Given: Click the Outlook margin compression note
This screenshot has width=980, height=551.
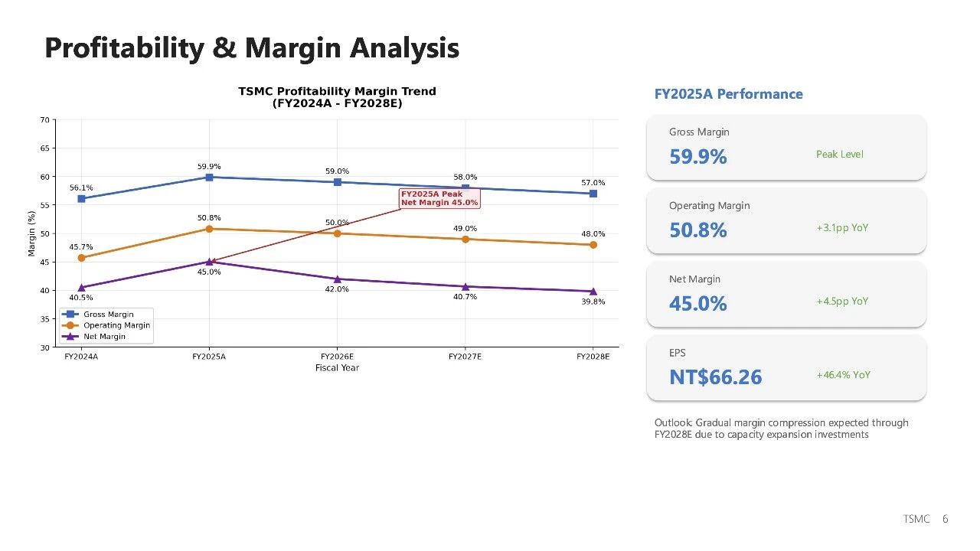Looking at the screenshot, I should pos(781,429).
